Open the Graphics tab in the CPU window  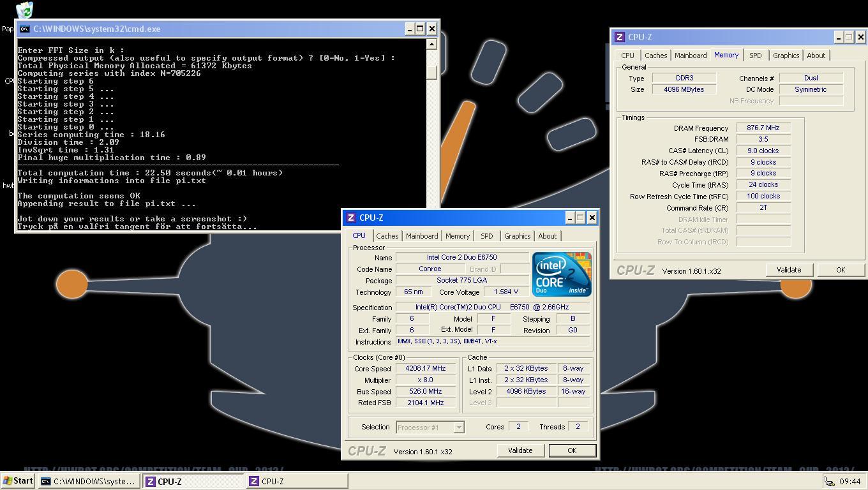click(x=517, y=236)
